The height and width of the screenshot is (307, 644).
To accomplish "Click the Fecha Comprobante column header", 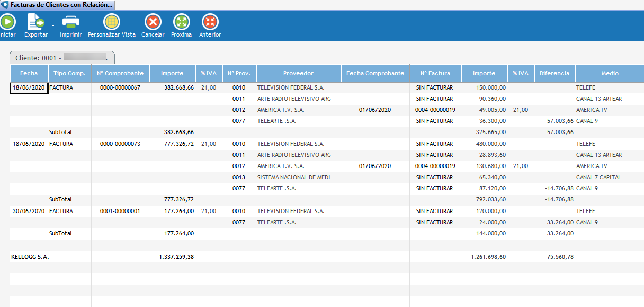I will 375,74.
